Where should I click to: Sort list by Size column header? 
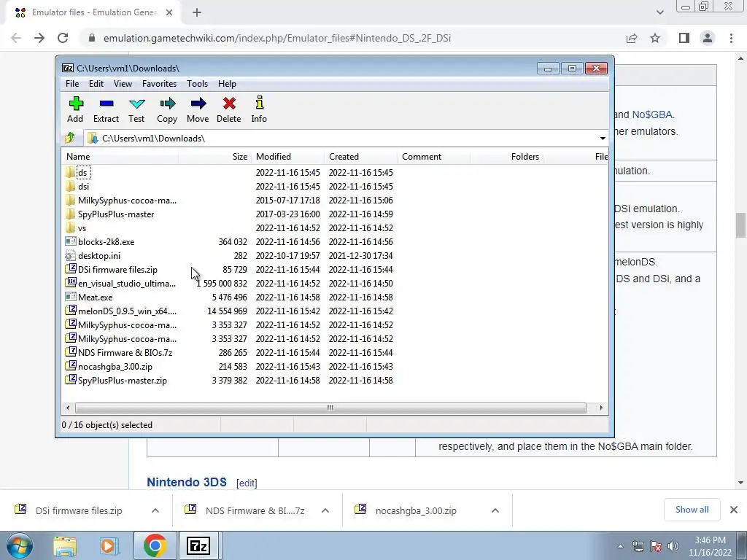pos(215,157)
